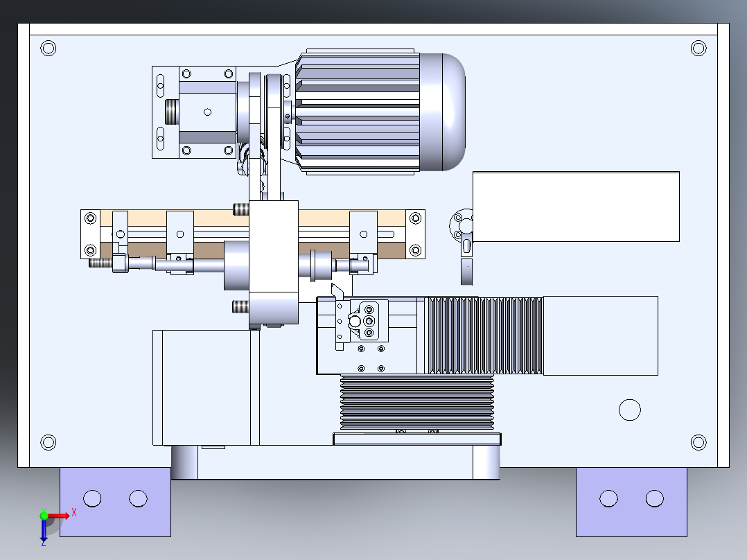Select the drive belt below the motor pulley
The height and width of the screenshot is (560, 747).
pos(274,152)
